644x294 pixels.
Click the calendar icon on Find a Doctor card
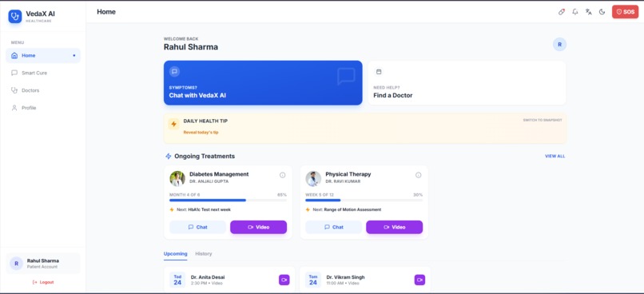click(379, 72)
